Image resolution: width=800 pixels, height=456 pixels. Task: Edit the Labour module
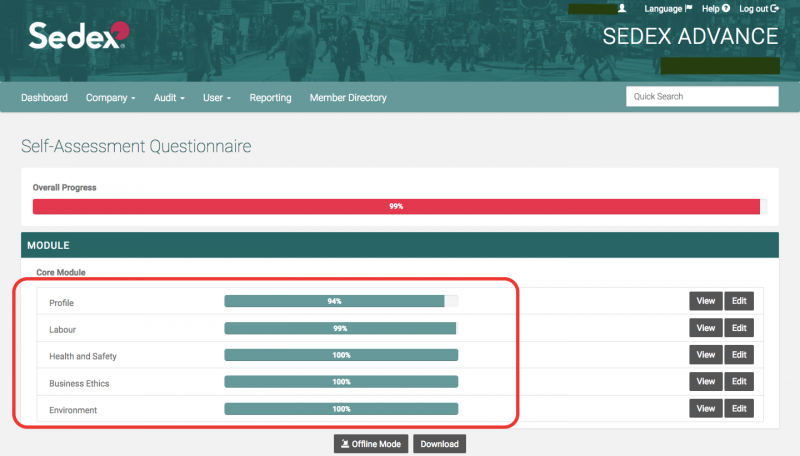click(739, 328)
